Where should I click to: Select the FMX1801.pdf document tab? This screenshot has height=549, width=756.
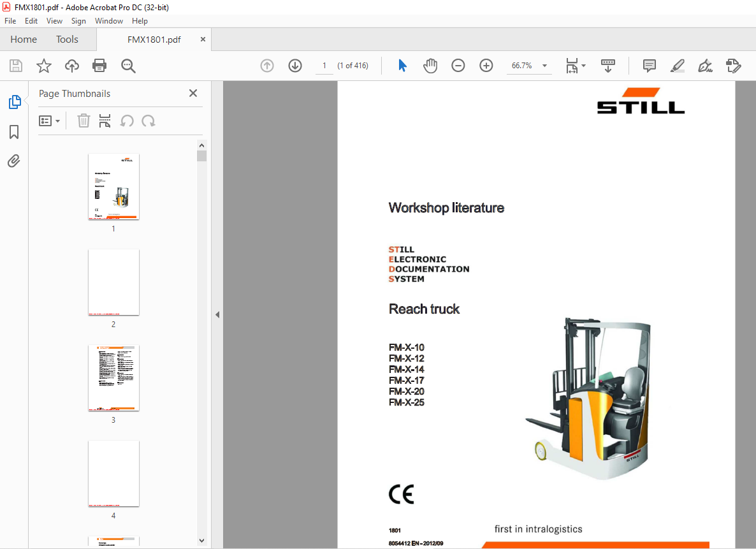[x=154, y=40]
